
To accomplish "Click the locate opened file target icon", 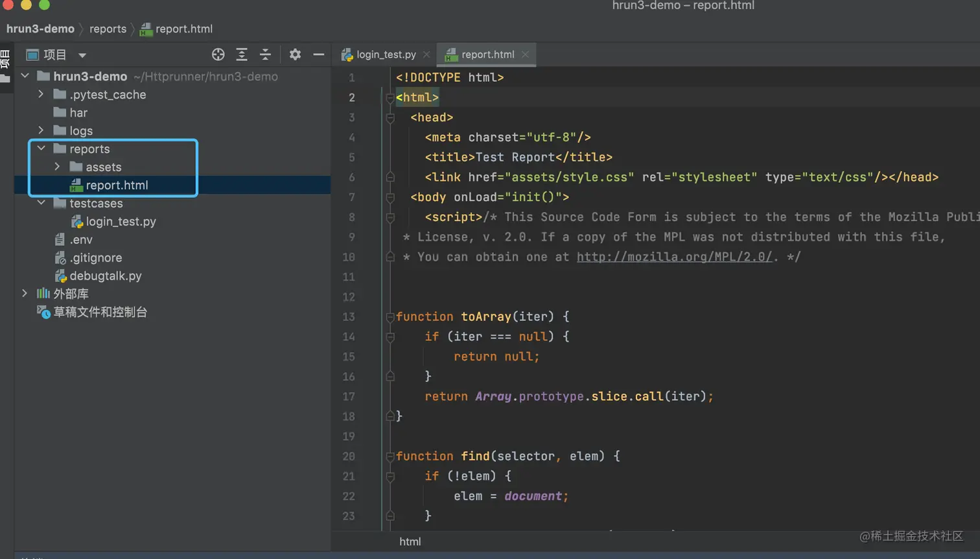I will point(218,54).
